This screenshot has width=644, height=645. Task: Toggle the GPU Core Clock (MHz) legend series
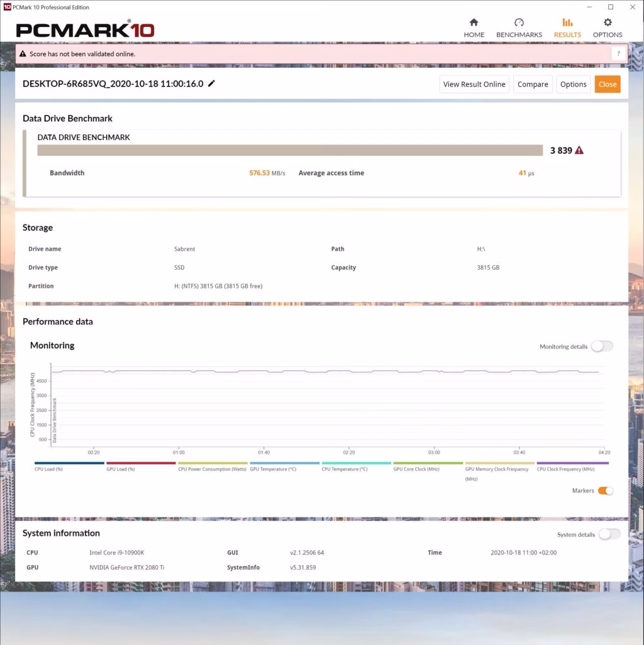click(428, 466)
